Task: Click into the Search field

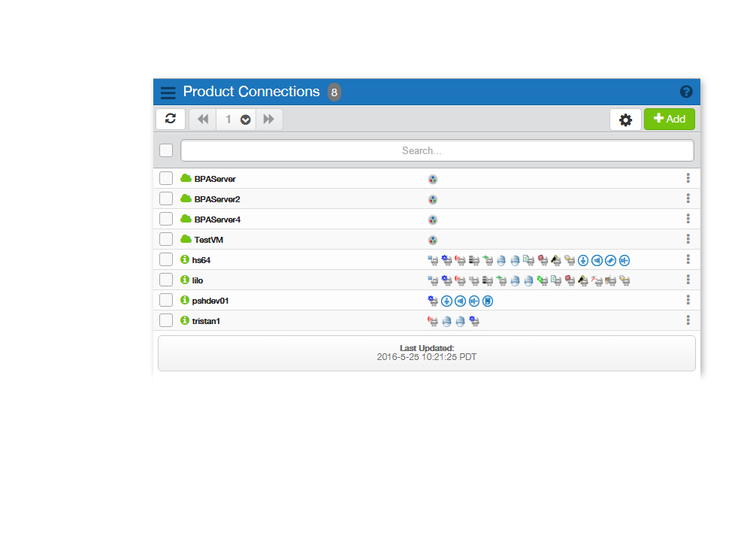Action: (x=437, y=150)
